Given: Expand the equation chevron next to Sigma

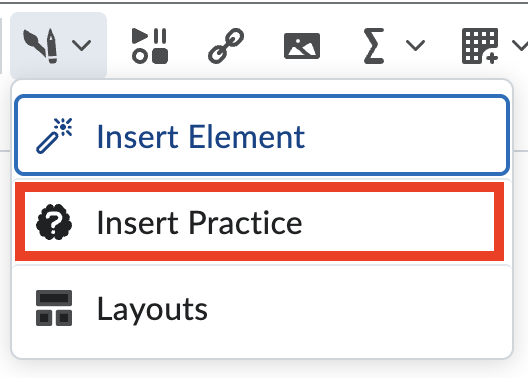Looking at the screenshot, I should (415, 45).
